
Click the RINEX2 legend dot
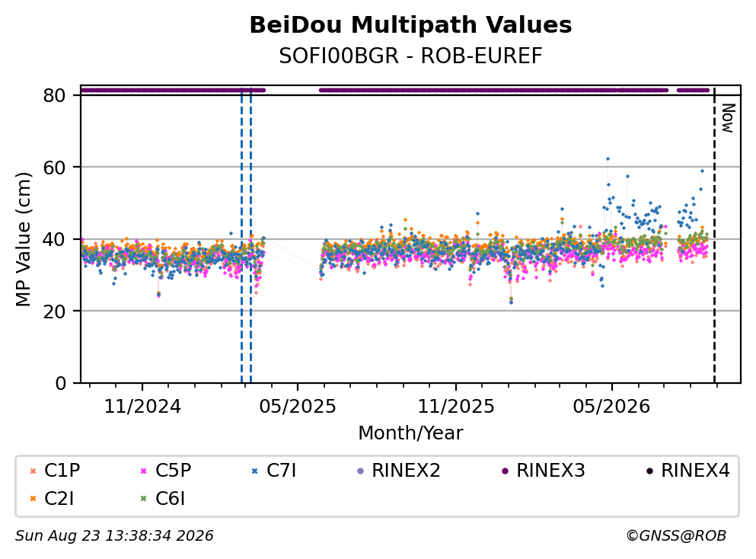click(360, 471)
